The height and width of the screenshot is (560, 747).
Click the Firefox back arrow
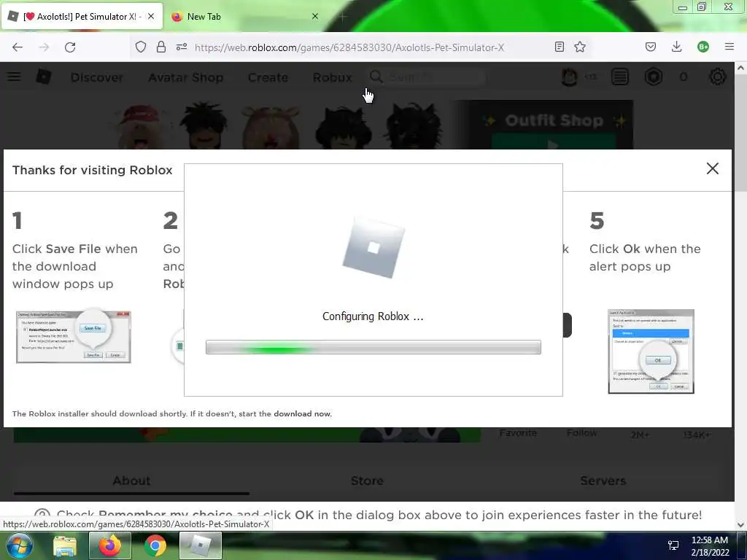[x=18, y=47]
